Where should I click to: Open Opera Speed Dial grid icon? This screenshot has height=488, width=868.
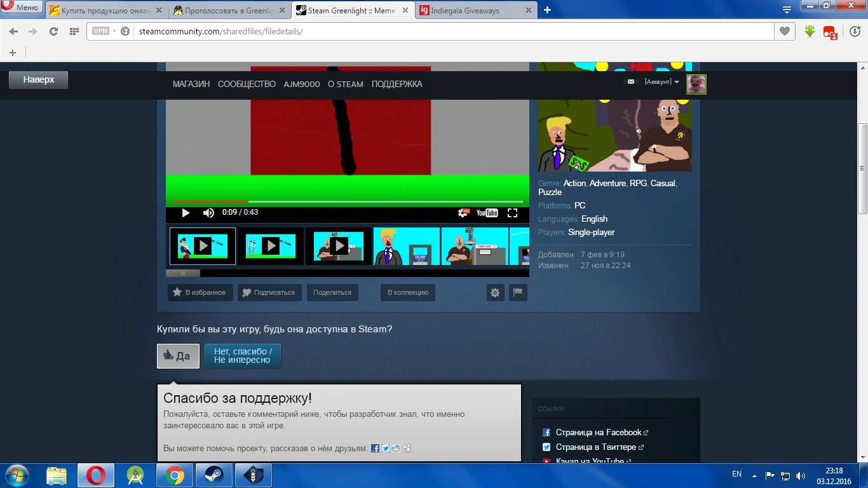click(74, 31)
